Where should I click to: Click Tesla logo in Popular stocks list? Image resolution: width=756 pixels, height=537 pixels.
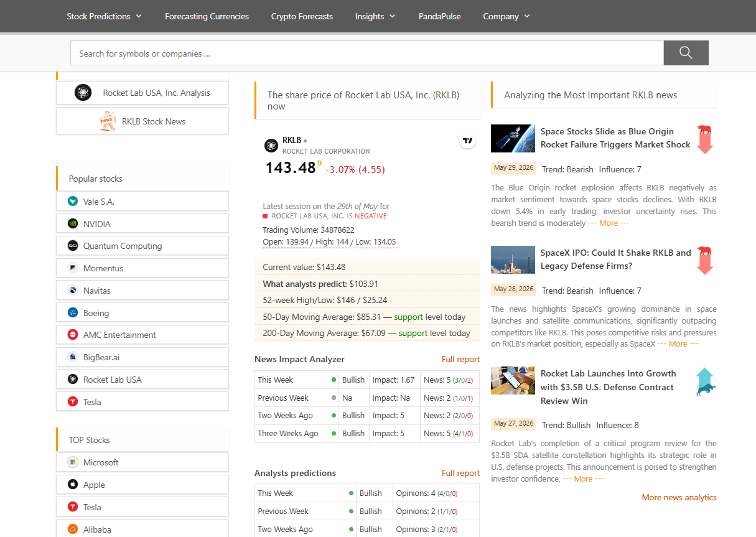[x=72, y=402]
